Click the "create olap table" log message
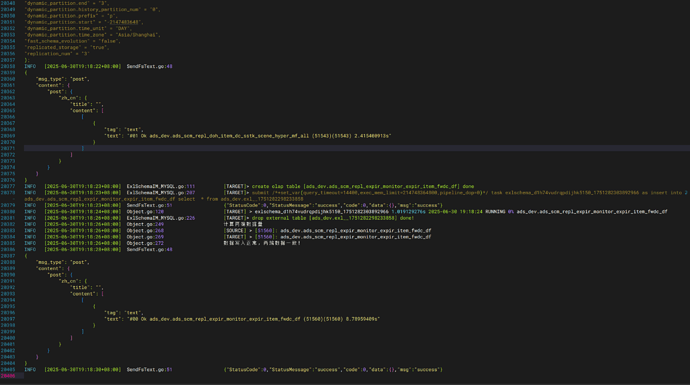Viewport: 690px width, 385px height. 349,187
